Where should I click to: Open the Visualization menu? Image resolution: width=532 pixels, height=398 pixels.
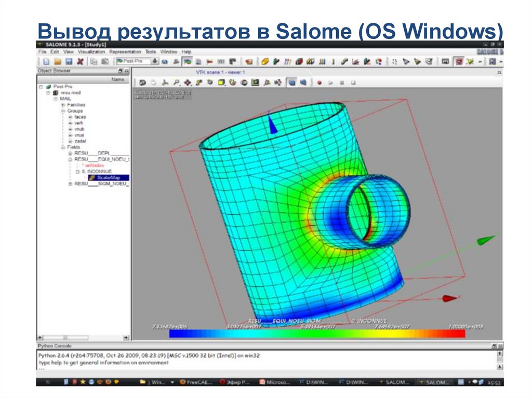click(x=91, y=52)
